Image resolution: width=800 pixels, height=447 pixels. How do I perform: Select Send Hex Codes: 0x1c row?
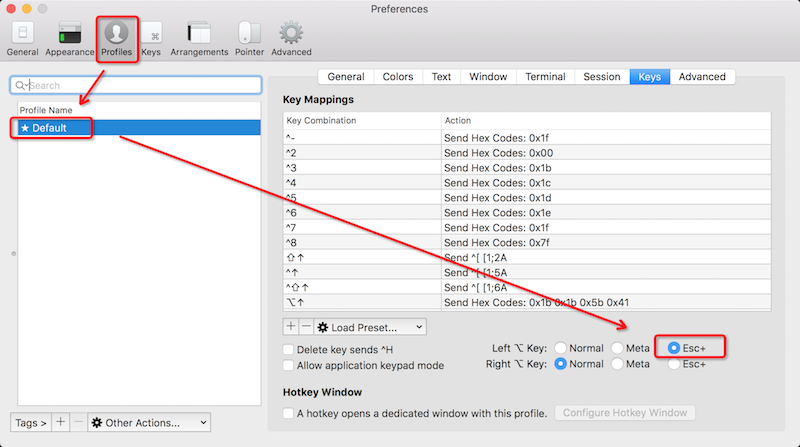(527, 183)
